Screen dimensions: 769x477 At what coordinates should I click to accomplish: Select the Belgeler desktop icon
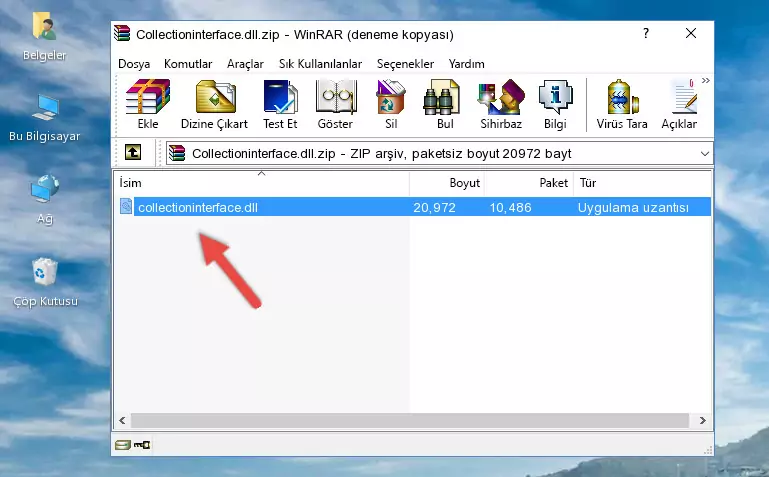(x=45, y=37)
